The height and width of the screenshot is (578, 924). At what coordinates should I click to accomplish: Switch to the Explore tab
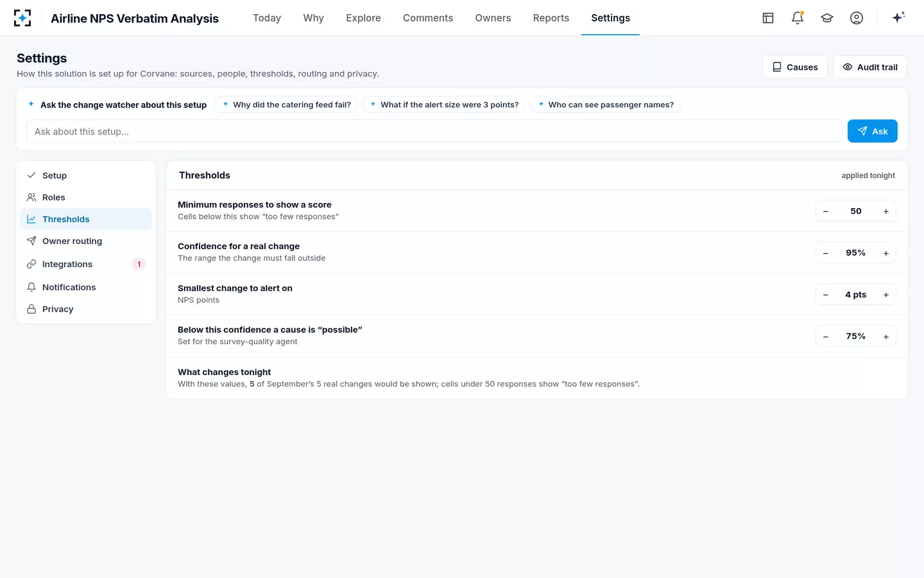point(363,18)
